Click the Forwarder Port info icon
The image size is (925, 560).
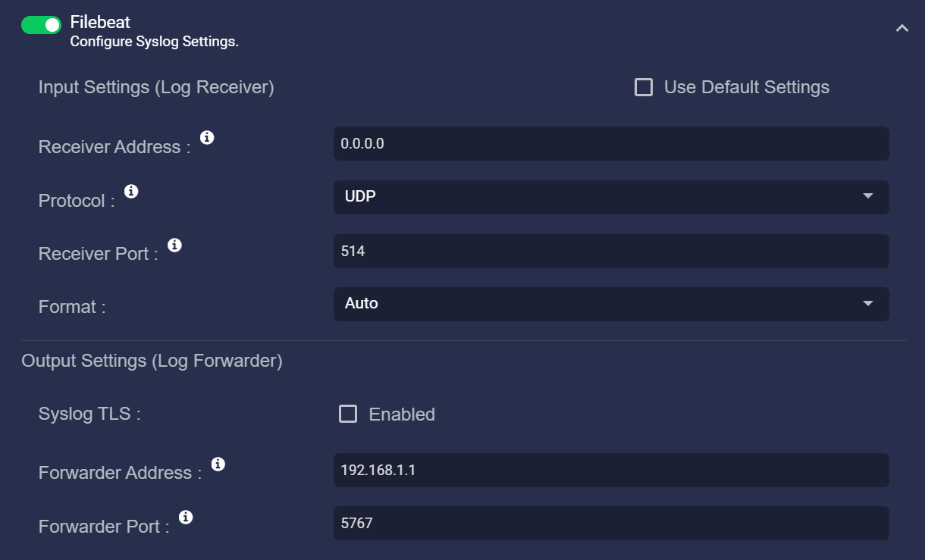186,518
